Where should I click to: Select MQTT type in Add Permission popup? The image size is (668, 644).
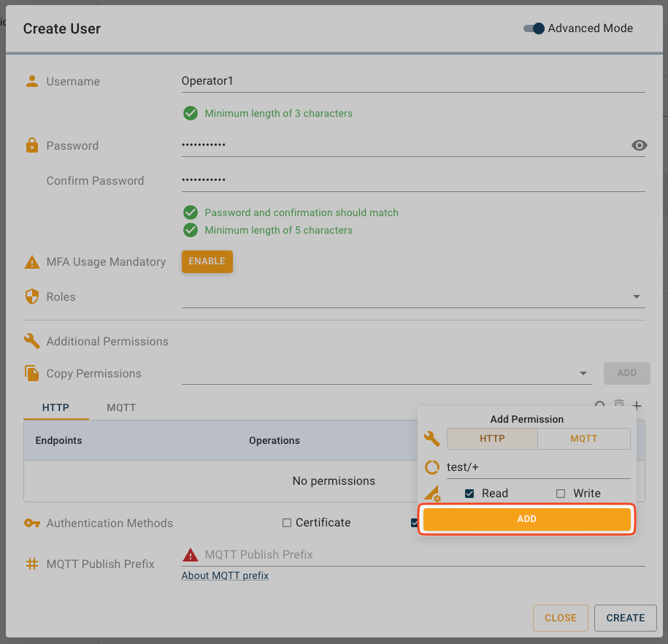[583, 439]
